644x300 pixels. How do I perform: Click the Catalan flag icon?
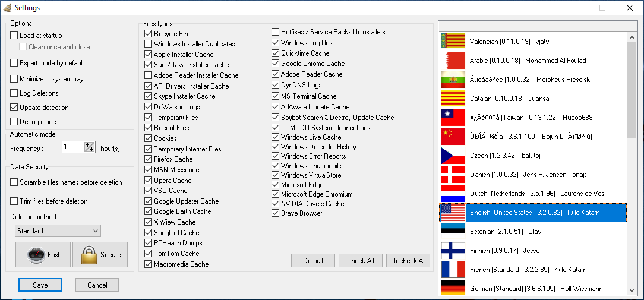[453, 98]
